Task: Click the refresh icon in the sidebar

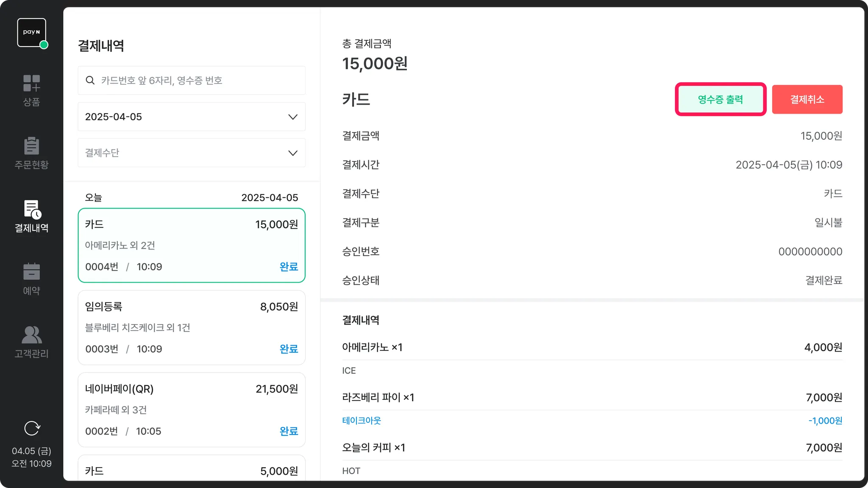Action: (32, 428)
